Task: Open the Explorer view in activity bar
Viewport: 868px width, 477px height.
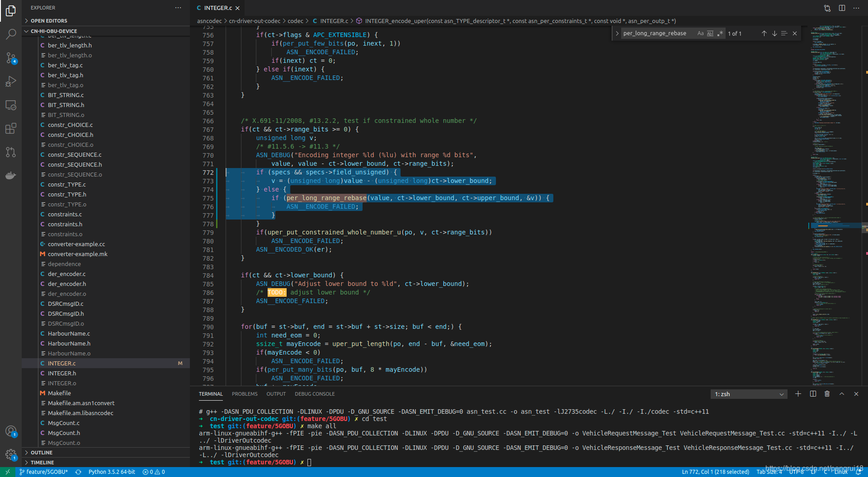Action: [11, 10]
